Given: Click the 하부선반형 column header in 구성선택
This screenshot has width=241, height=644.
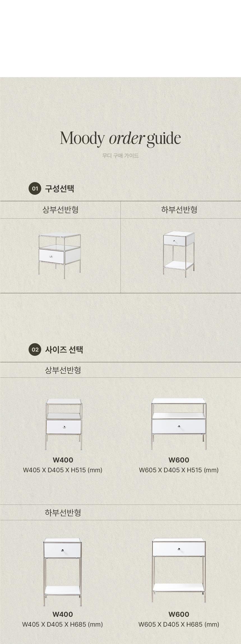Looking at the screenshot, I should click(x=179, y=210).
